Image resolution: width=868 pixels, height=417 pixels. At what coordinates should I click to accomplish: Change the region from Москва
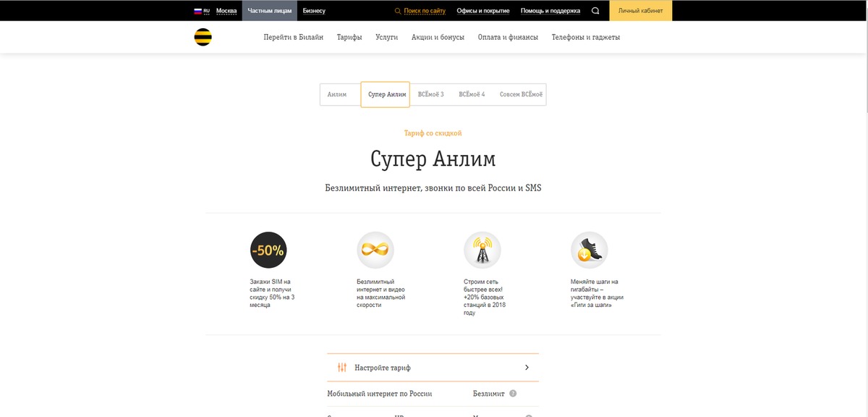[226, 11]
